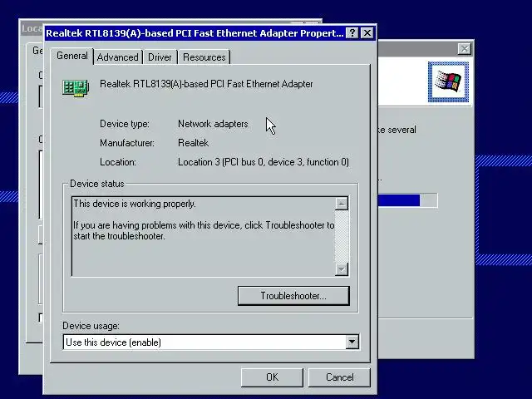Image resolution: width=532 pixels, height=399 pixels.
Task: Click the 'Location 3 (PCI bus 0, device 3, function 0)' text
Action: 264,162
